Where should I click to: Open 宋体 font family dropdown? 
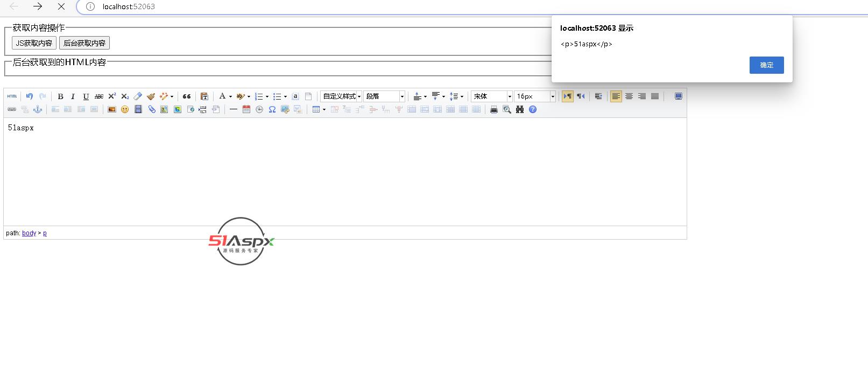pos(492,96)
